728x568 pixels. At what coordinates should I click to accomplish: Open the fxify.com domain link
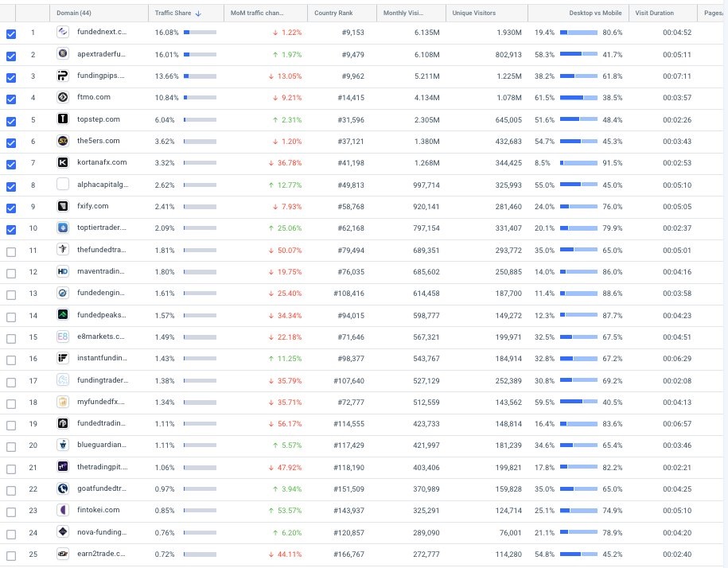pyautogui.click(x=93, y=206)
